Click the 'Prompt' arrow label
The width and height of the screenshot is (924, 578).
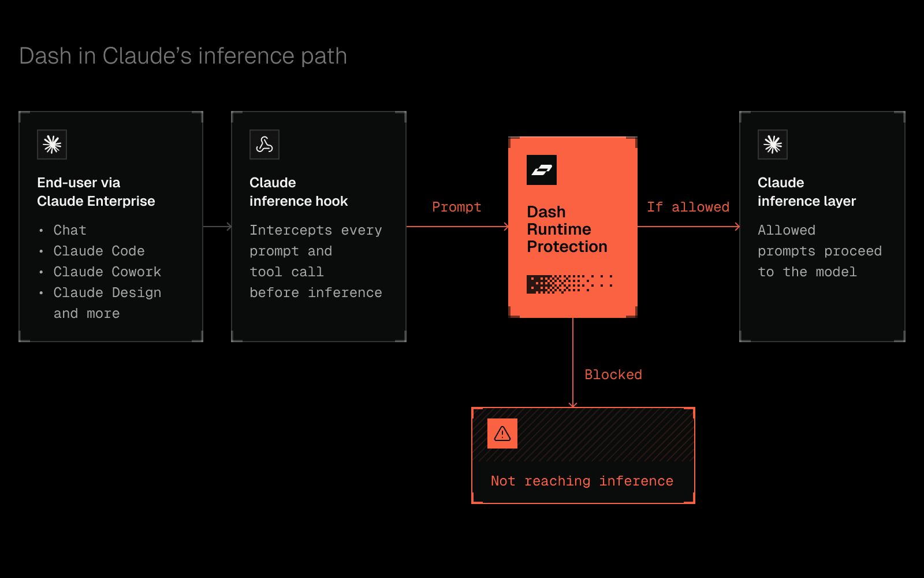point(457,207)
